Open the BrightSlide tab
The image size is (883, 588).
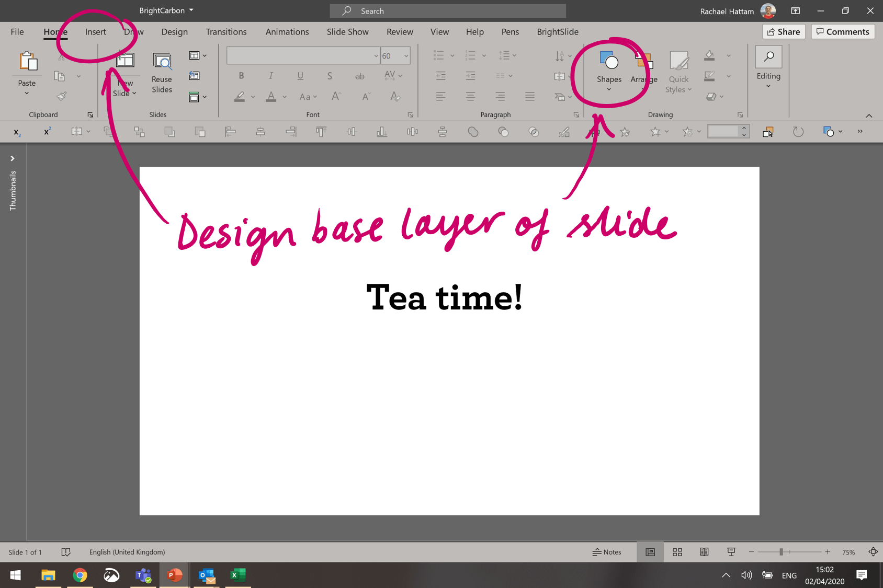pyautogui.click(x=558, y=32)
